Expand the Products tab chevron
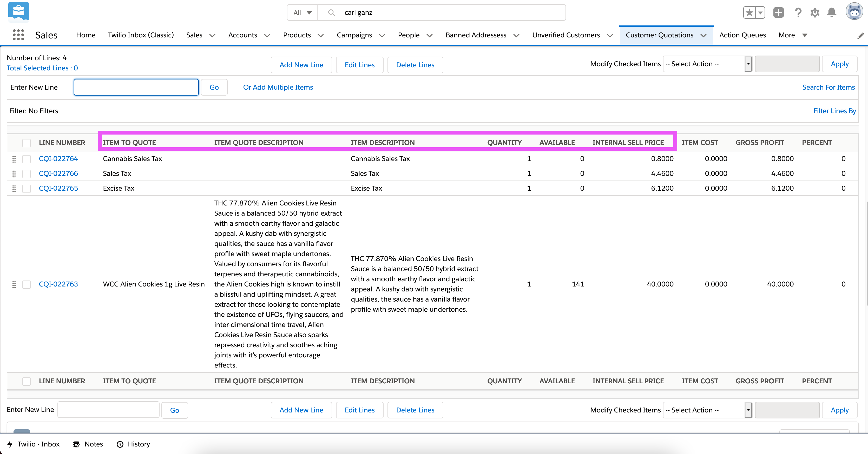 320,35
